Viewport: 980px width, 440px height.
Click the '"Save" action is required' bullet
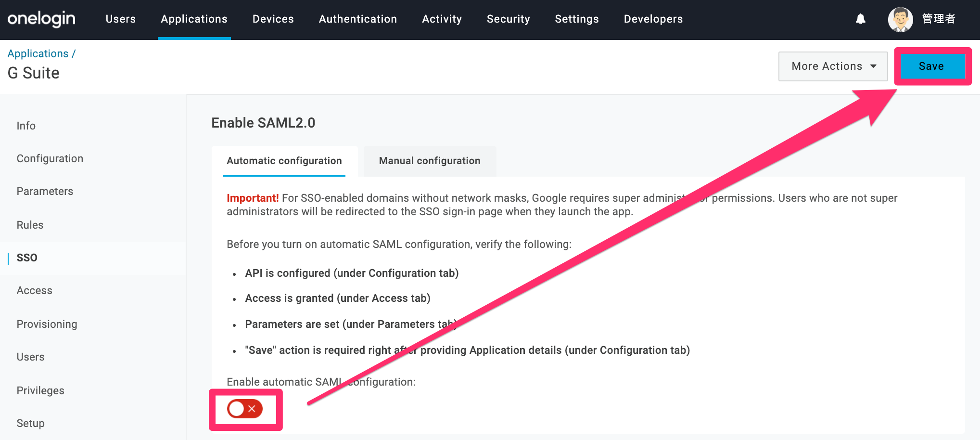[x=468, y=350]
